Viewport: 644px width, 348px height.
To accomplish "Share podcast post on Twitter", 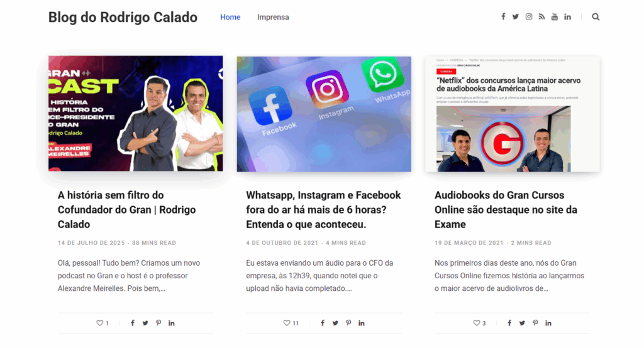I will click(x=145, y=323).
